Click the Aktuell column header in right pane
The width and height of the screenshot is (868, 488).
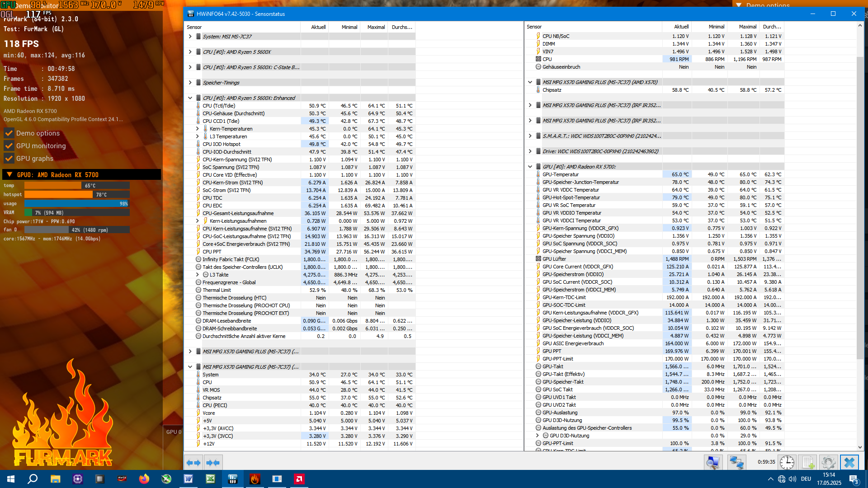681,27
